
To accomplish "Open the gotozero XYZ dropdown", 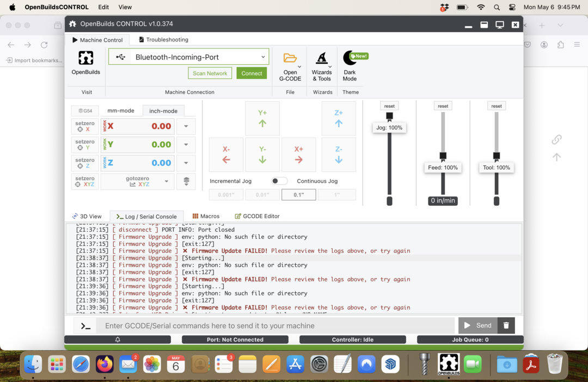I will coord(138,181).
